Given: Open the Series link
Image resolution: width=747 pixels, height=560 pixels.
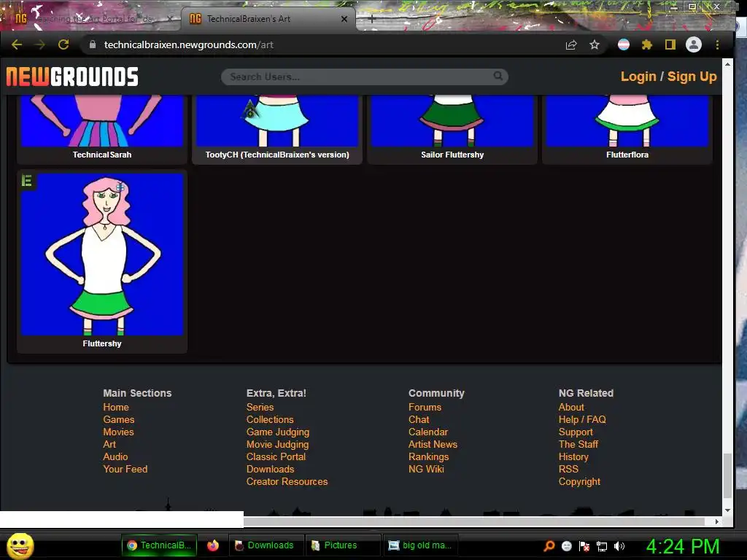Looking at the screenshot, I should (260, 407).
